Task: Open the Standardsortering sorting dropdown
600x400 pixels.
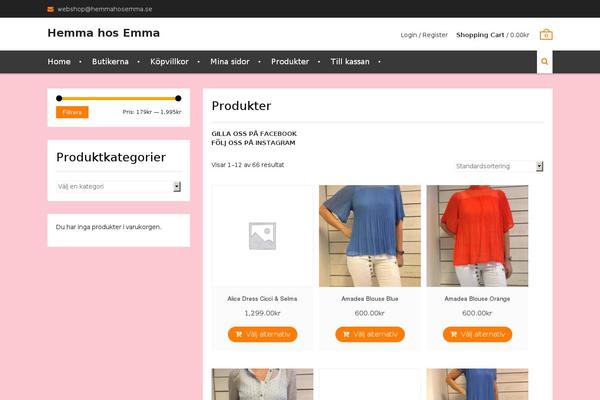Action: [499, 166]
